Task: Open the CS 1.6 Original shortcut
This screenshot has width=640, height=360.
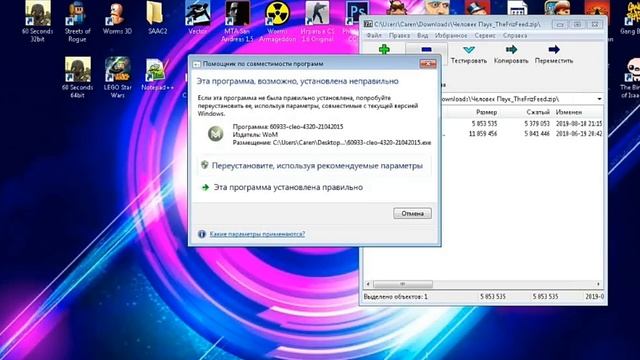Action: [x=318, y=21]
